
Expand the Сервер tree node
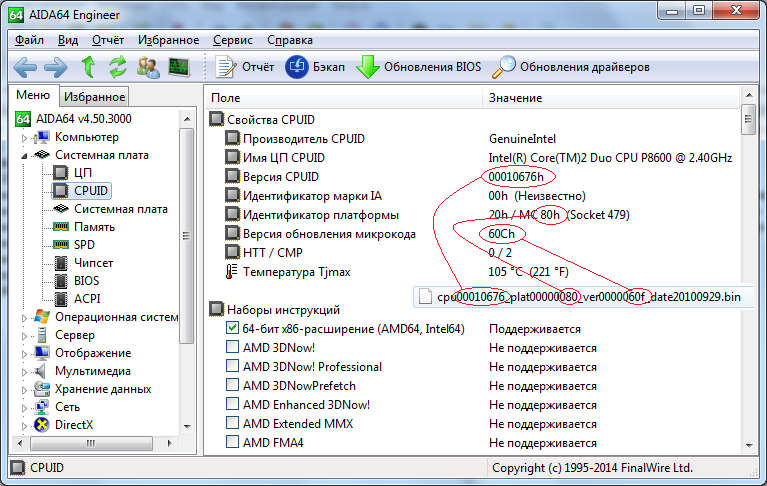click(x=24, y=336)
